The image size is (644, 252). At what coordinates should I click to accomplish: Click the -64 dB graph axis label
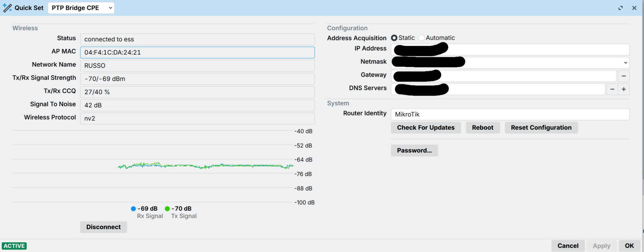(x=303, y=160)
